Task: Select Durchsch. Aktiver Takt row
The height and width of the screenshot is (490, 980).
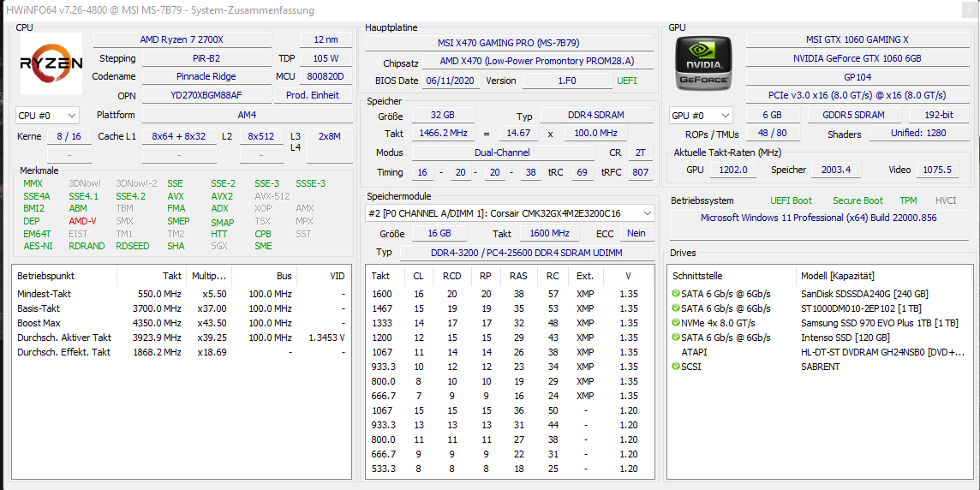Action: (182, 338)
